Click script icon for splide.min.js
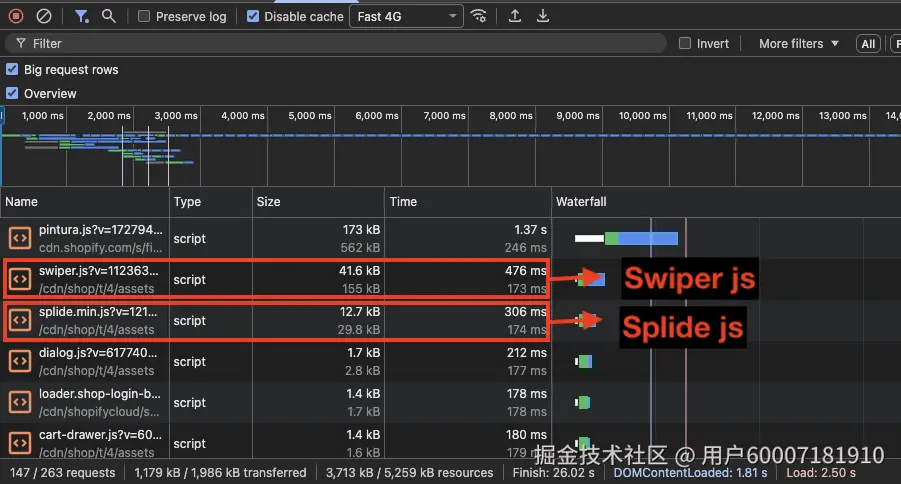This screenshot has width=901, height=484. [20, 320]
